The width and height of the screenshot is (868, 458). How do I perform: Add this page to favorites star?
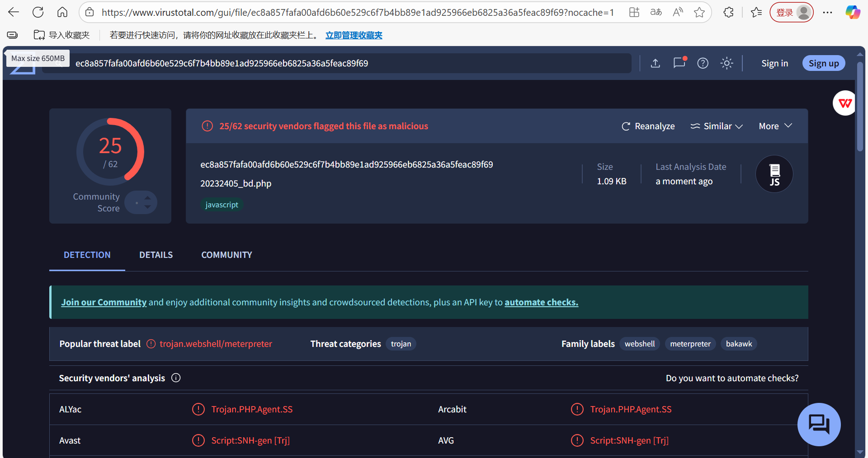pyautogui.click(x=699, y=12)
